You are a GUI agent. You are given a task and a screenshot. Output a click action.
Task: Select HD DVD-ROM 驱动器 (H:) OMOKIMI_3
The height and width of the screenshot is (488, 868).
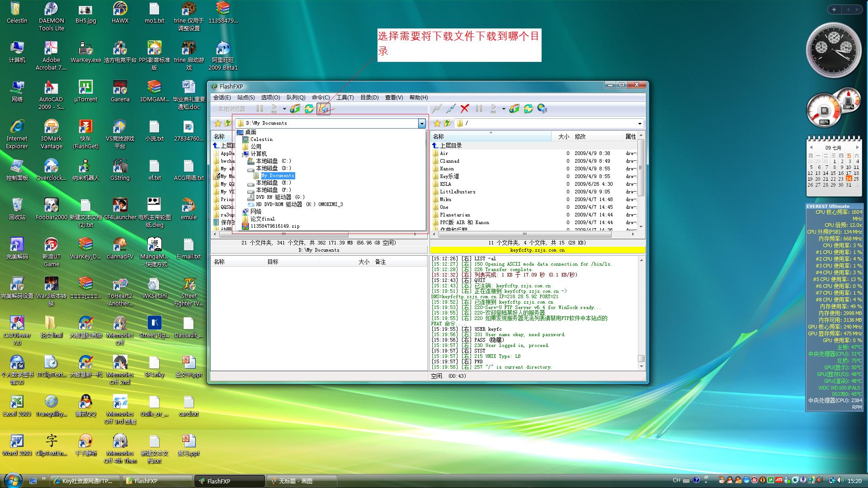(x=299, y=205)
